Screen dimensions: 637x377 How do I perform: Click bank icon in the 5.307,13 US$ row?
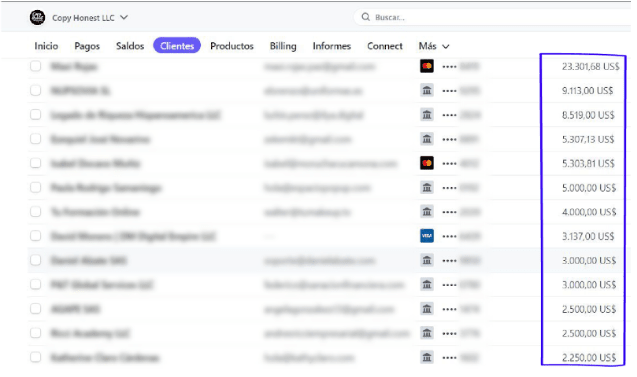427,139
